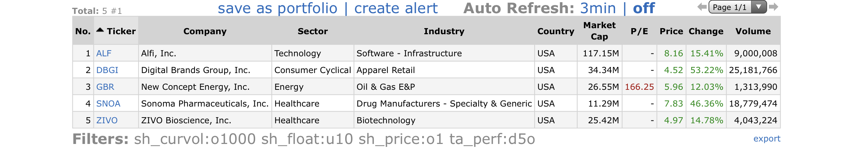Go to previous page with left arrow
Viewport: 868px width, 155px height.
coord(702,7)
